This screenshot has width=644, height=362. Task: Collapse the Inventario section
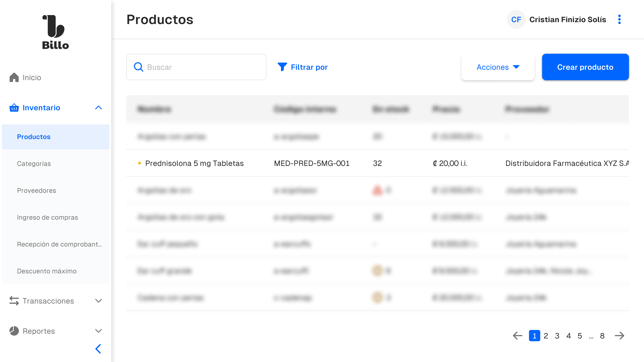pos(99,108)
